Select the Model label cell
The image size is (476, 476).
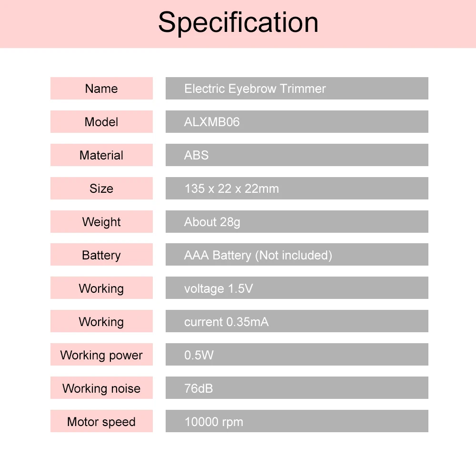tap(101, 122)
